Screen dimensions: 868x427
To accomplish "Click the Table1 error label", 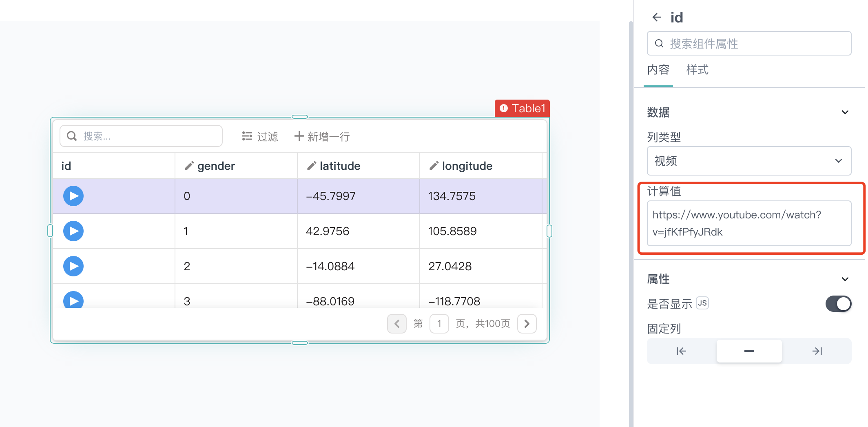I will click(x=522, y=108).
